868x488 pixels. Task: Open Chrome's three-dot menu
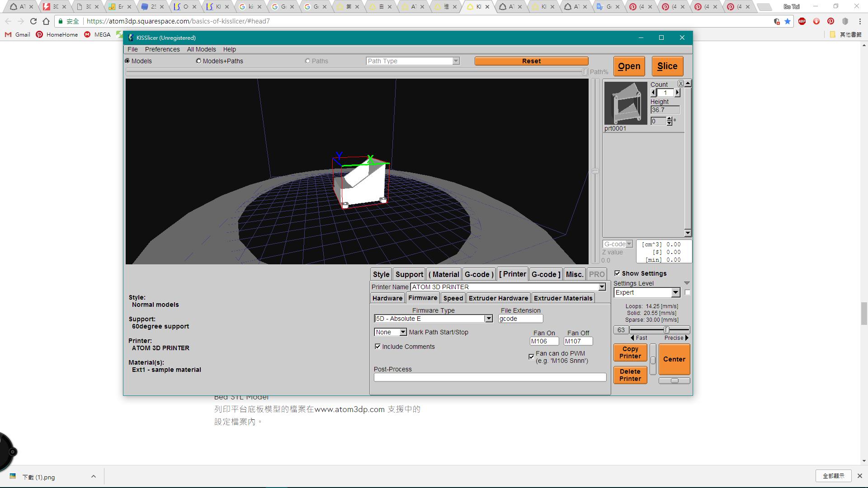860,21
